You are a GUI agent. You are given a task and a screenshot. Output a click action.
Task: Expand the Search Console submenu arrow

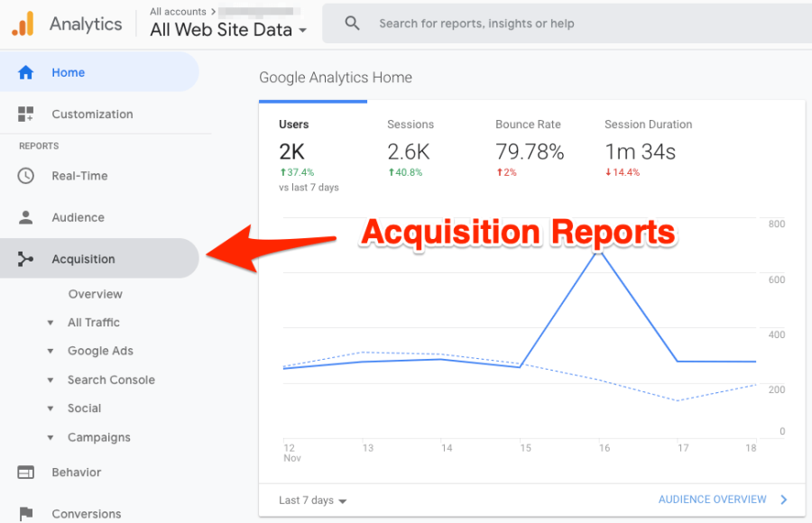[x=51, y=381]
